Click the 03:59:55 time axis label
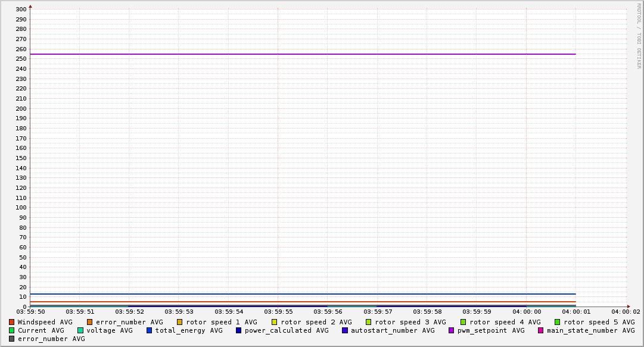The image size is (644, 347). pyautogui.click(x=278, y=311)
